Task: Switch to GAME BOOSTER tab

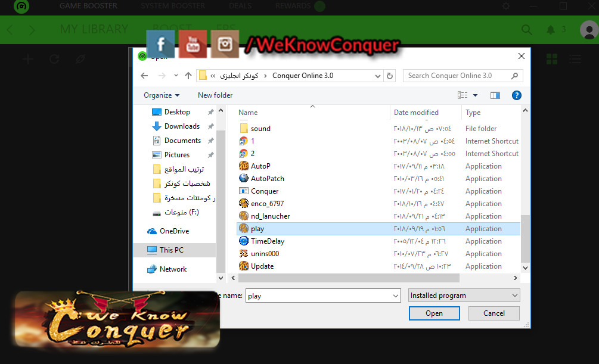Action: [88, 6]
